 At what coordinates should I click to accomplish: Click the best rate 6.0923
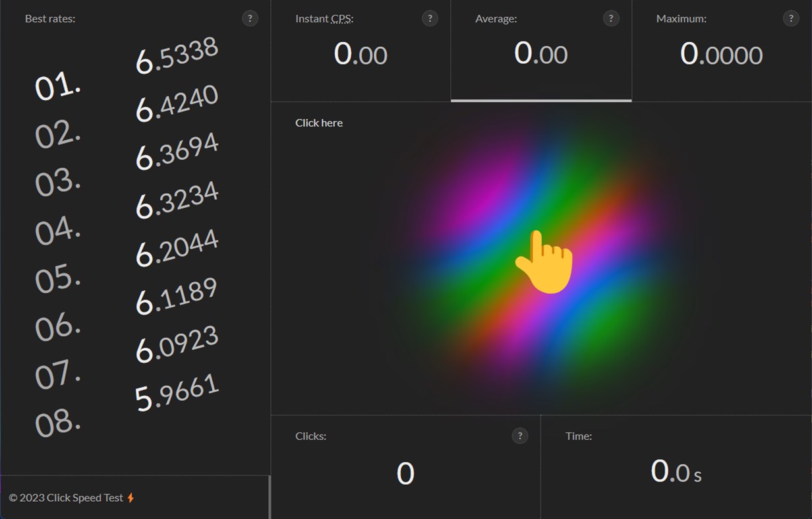coord(177,344)
